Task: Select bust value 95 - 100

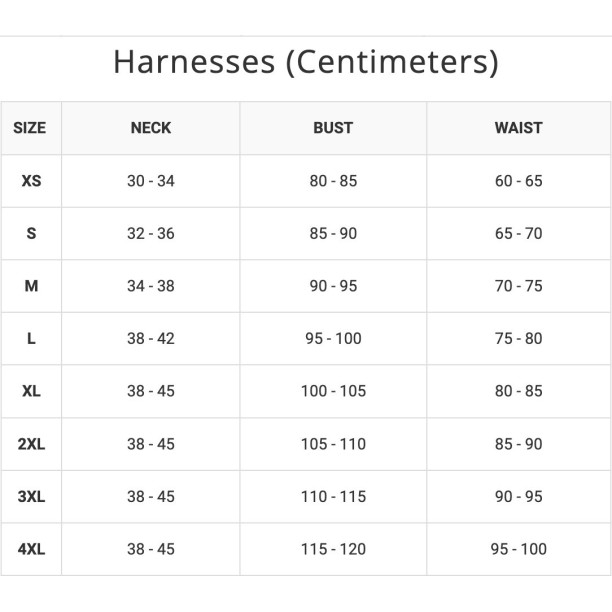Action: [x=333, y=338]
